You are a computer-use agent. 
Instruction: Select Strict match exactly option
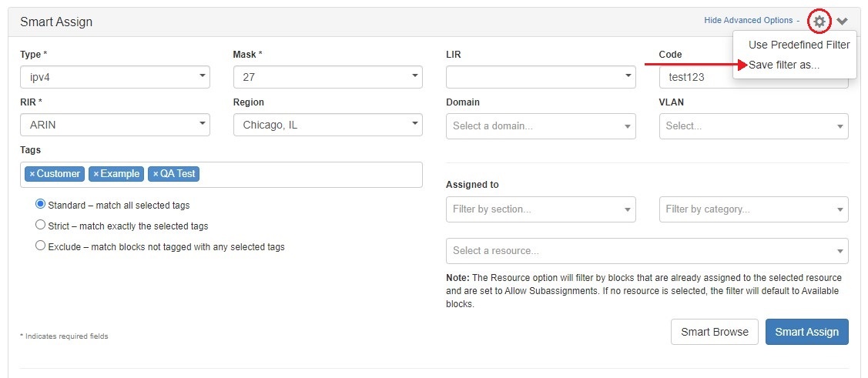point(41,226)
